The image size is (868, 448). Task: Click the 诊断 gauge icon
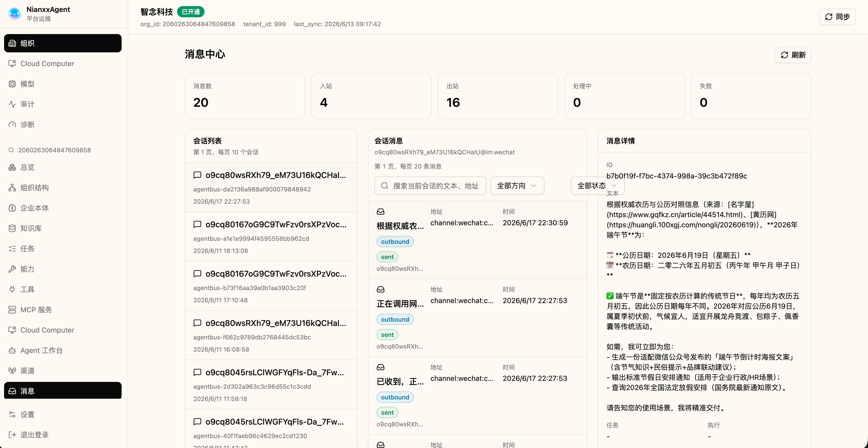pyautogui.click(x=12, y=125)
